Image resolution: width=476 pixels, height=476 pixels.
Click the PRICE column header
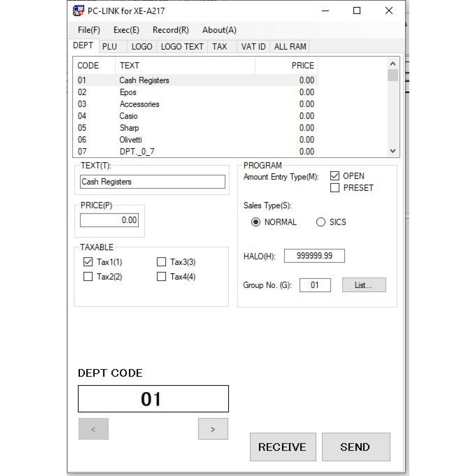pyautogui.click(x=287, y=66)
